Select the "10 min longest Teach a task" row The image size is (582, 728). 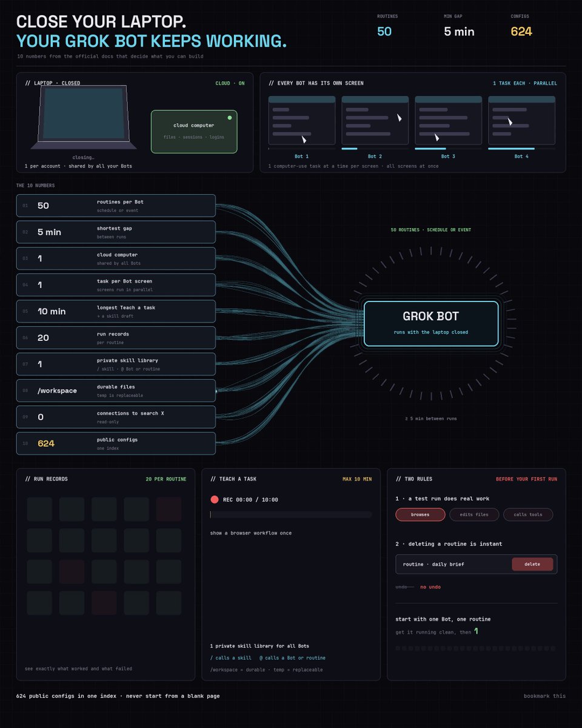click(116, 311)
